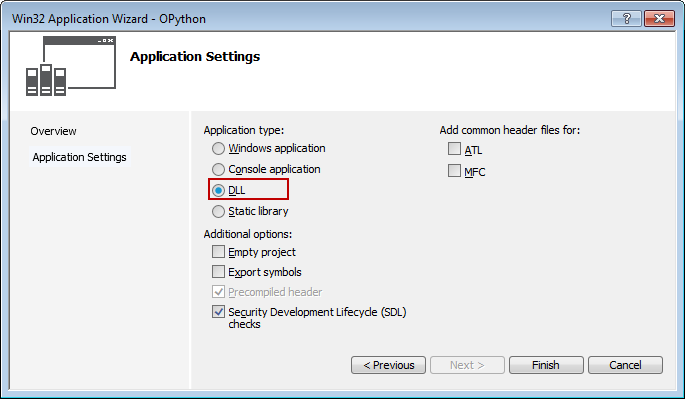Click the help question mark button
The image size is (685, 399).
(626, 19)
